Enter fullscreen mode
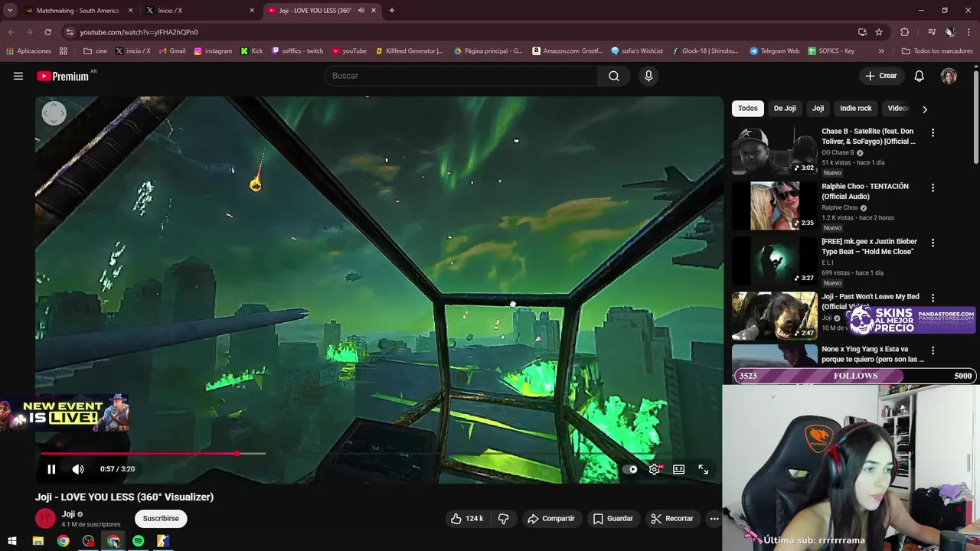This screenshot has width=980, height=551. (703, 469)
